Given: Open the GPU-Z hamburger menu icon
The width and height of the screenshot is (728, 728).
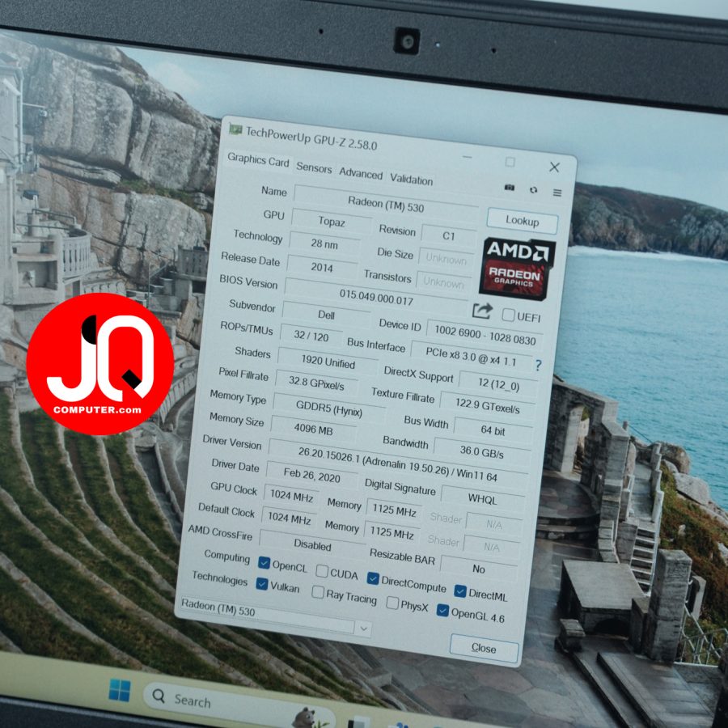Looking at the screenshot, I should tap(557, 193).
